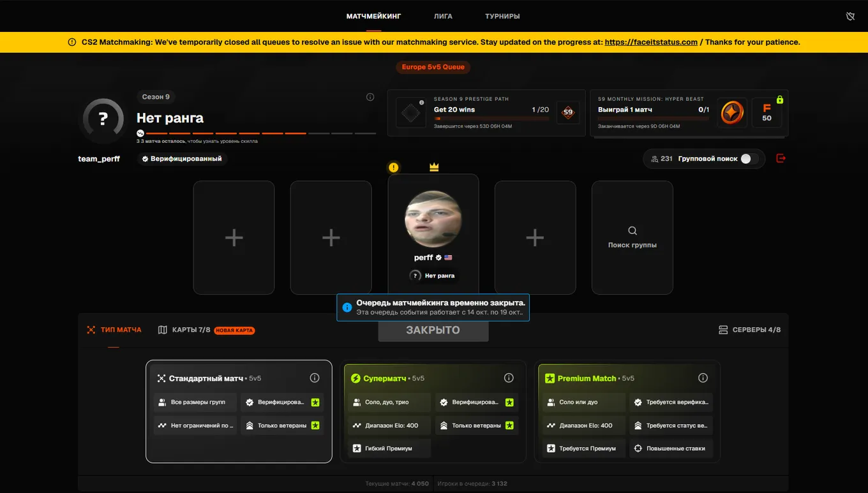The height and width of the screenshot is (493, 868).
Task: Toggle the Групповой поиск switch
Action: click(x=749, y=159)
